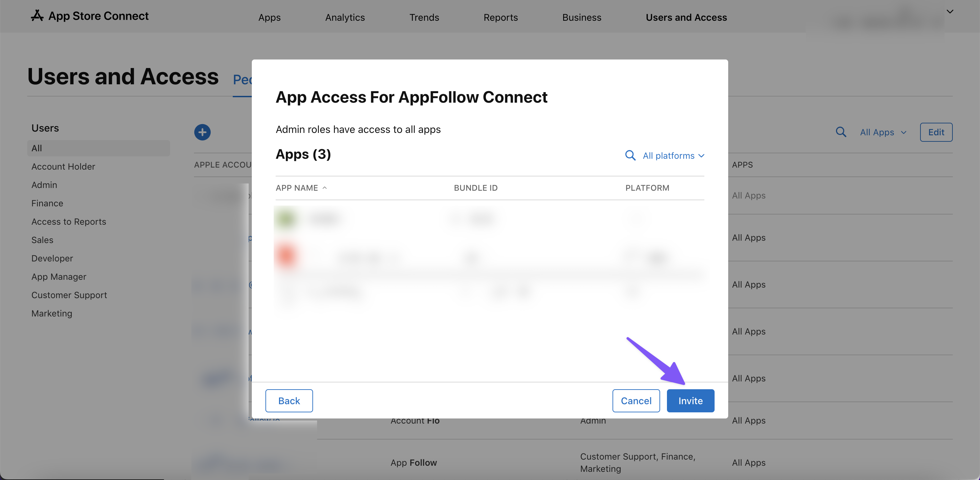Click the App Store Connect logo icon
The width and height of the screenshot is (980, 480).
coord(37,16)
